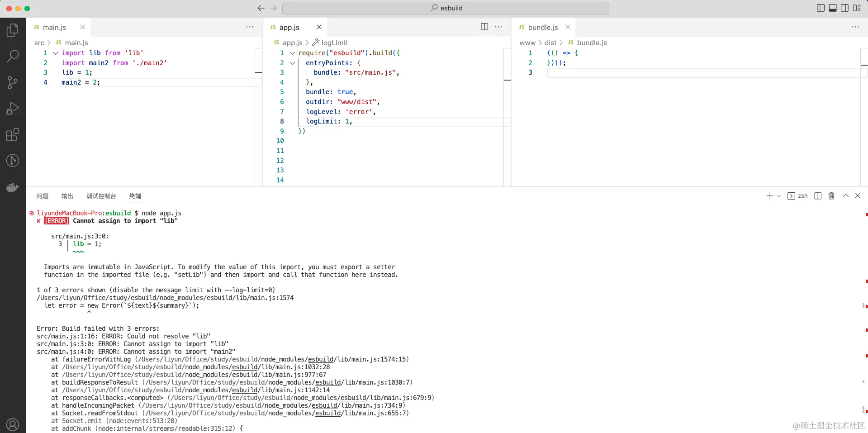
Task: Open the circular git icon view above Docker
Action: pos(13,161)
